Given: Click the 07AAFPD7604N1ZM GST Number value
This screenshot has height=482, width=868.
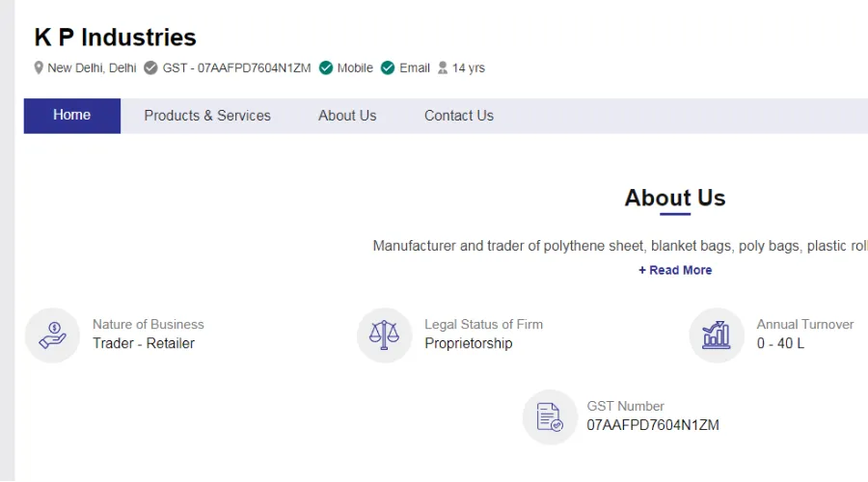Looking at the screenshot, I should pyautogui.click(x=653, y=425).
